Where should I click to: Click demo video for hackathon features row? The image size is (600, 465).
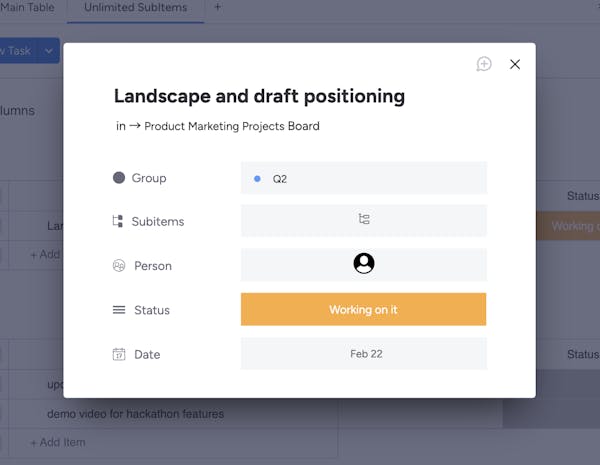pos(135,414)
